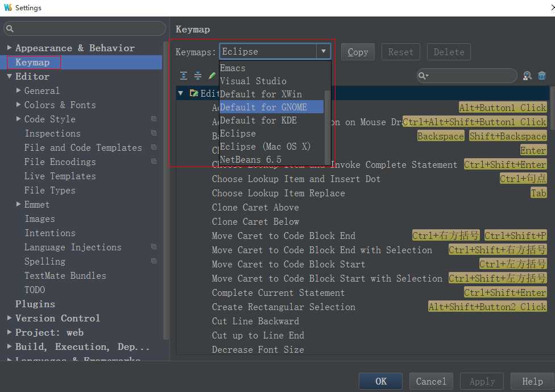This screenshot has height=392, width=555.
Task: Click the project-level marker icon beside Code Style
Action: pos(154,119)
